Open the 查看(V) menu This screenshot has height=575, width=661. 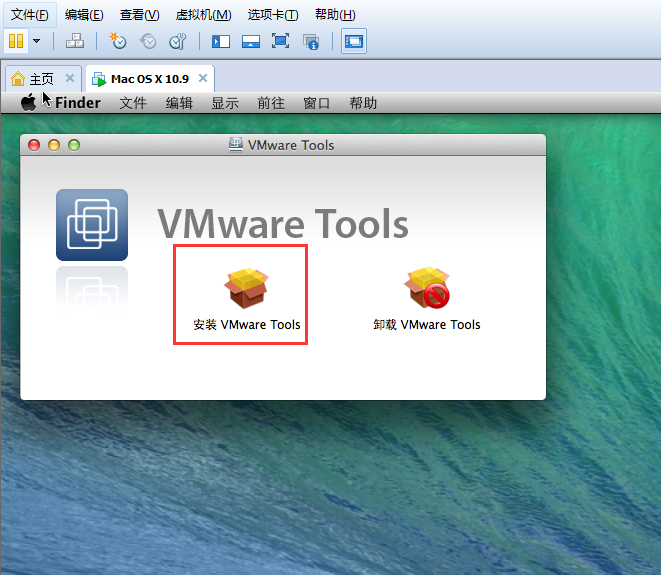pyautogui.click(x=140, y=15)
